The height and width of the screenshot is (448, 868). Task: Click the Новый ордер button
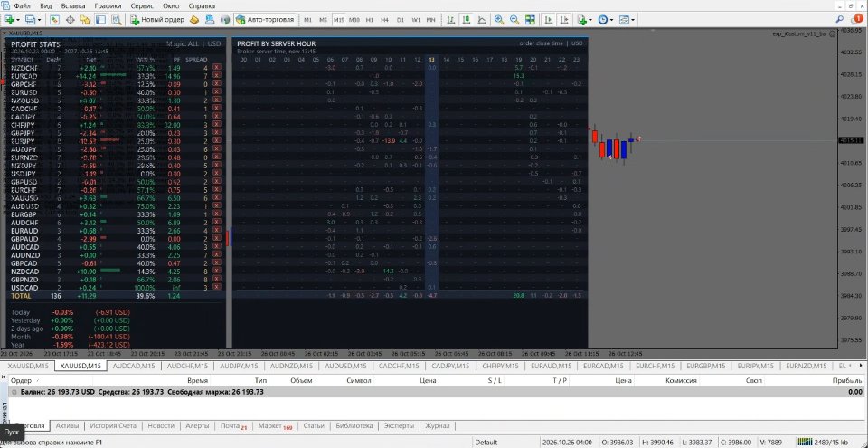tap(157, 19)
